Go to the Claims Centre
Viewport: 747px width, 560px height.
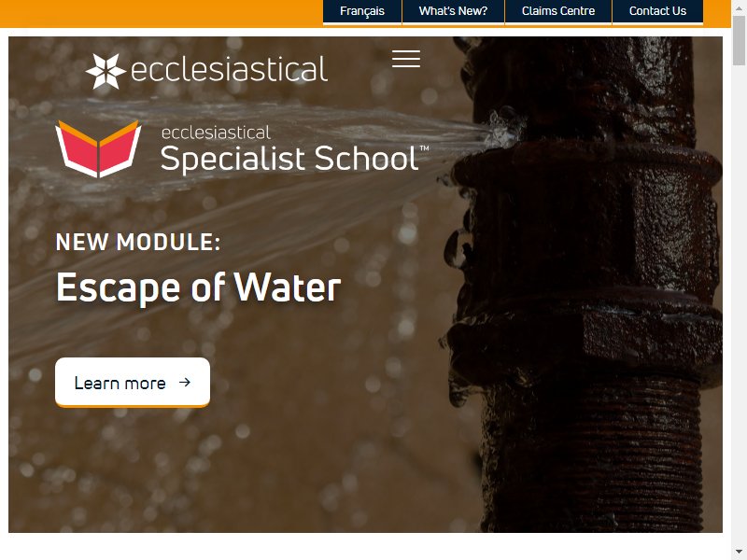(x=558, y=11)
